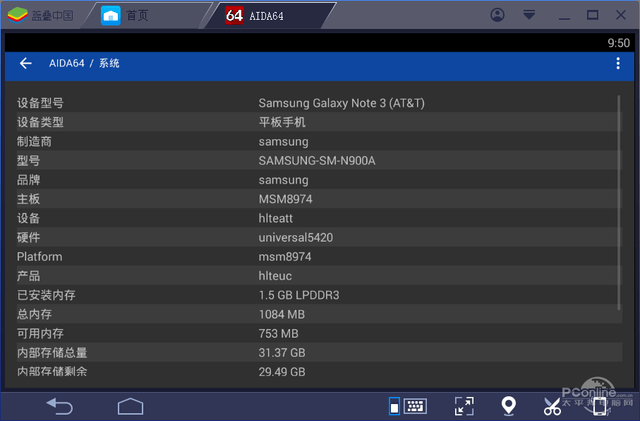Click the hlteuc product value
Image resolution: width=640 pixels, height=421 pixels.
click(275, 276)
